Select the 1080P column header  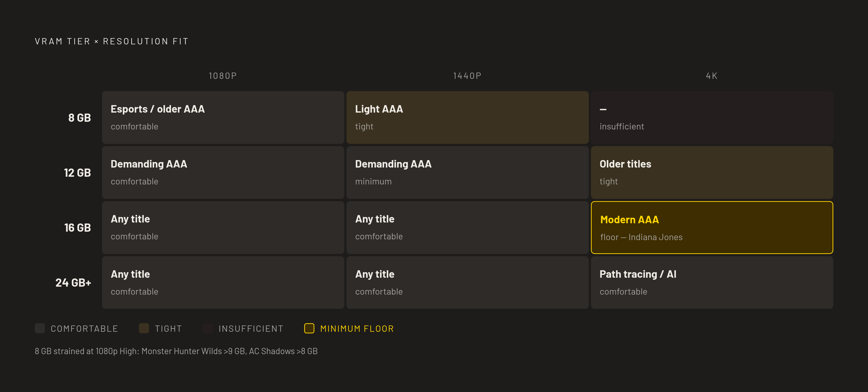click(223, 76)
